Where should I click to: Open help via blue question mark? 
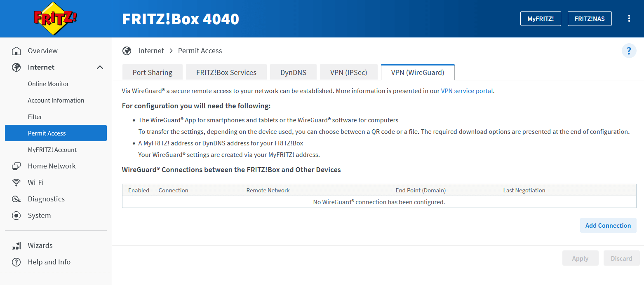[629, 51]
